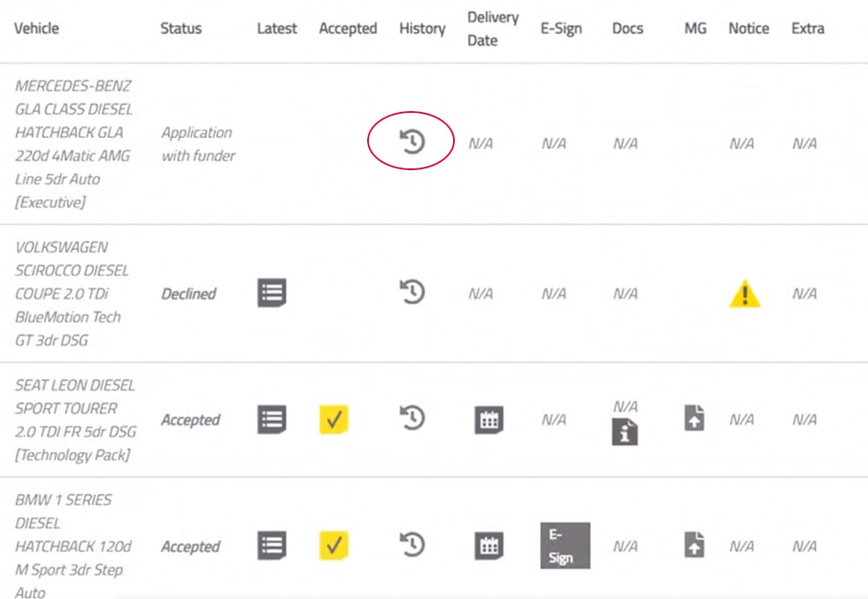
Task: Open docs info icon for SEAT Leon
Action: coord(625,431)
